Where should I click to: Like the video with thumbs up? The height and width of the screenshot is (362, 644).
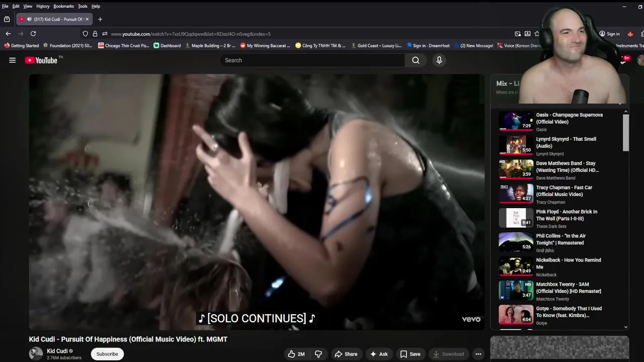coord(296,354)
